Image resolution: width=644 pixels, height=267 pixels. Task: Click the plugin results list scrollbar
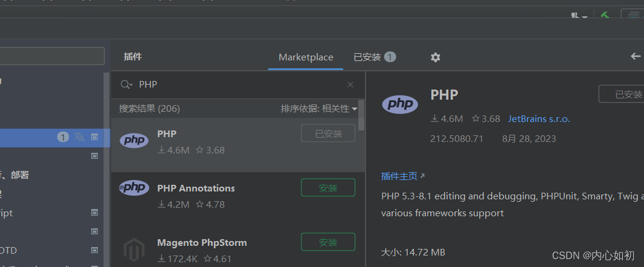[361, 116]
